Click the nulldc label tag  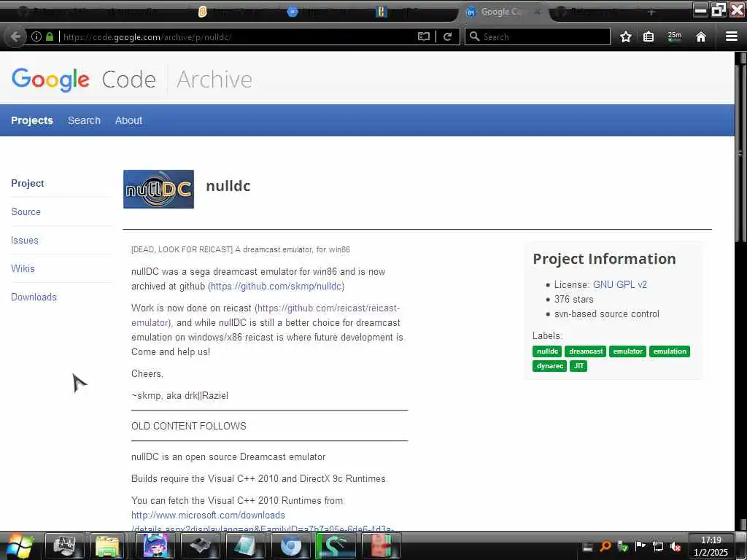(x=547, y=351)
